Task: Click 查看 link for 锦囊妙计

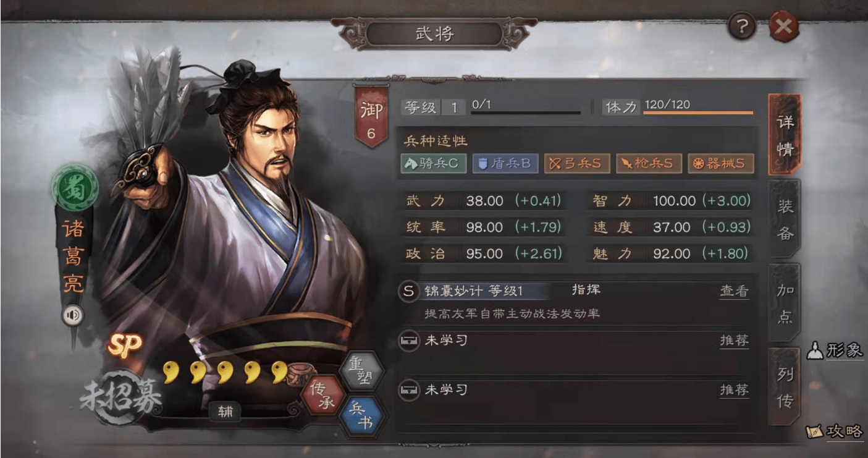Action: click(734, 291)
